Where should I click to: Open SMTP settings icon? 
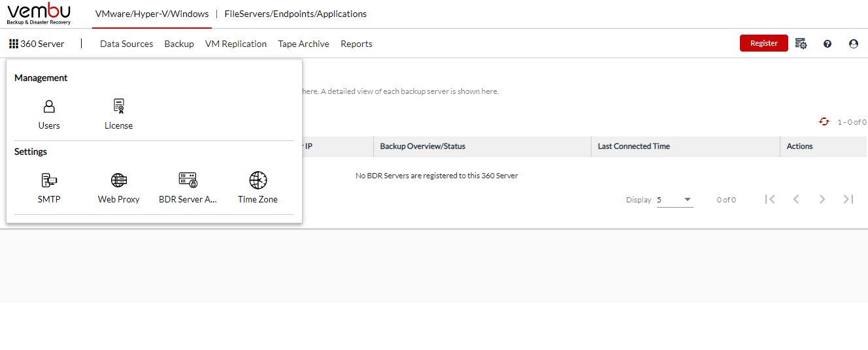[x=49, y=180]
